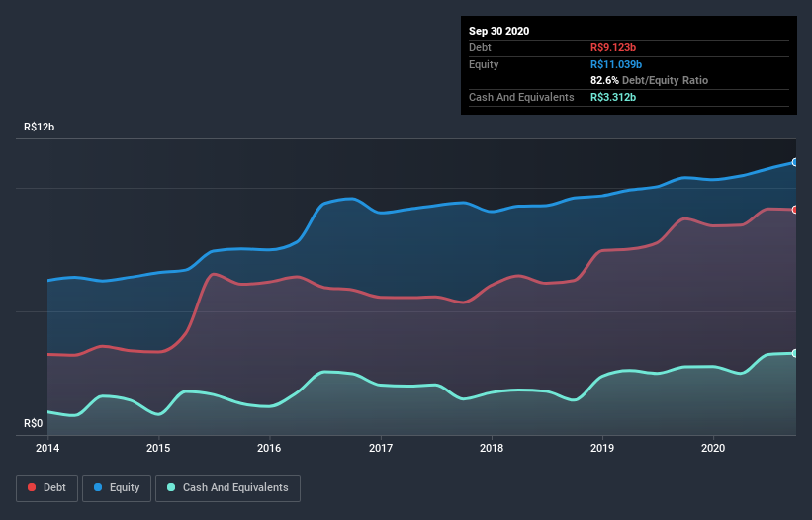
Task: Click the teal Cash endpoint marker on chart
Action: [795, 353]
